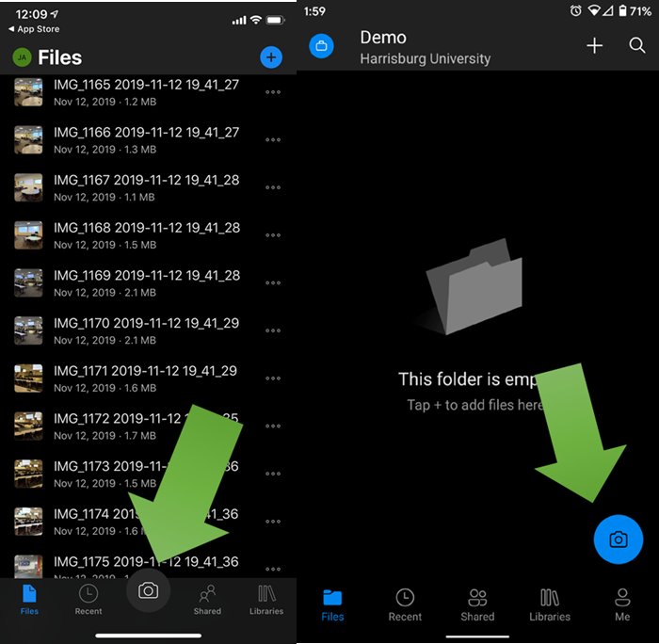Tap the camera scan button in iOS tab bar
This screenshot has width=659, height=644.
point(149,590)
